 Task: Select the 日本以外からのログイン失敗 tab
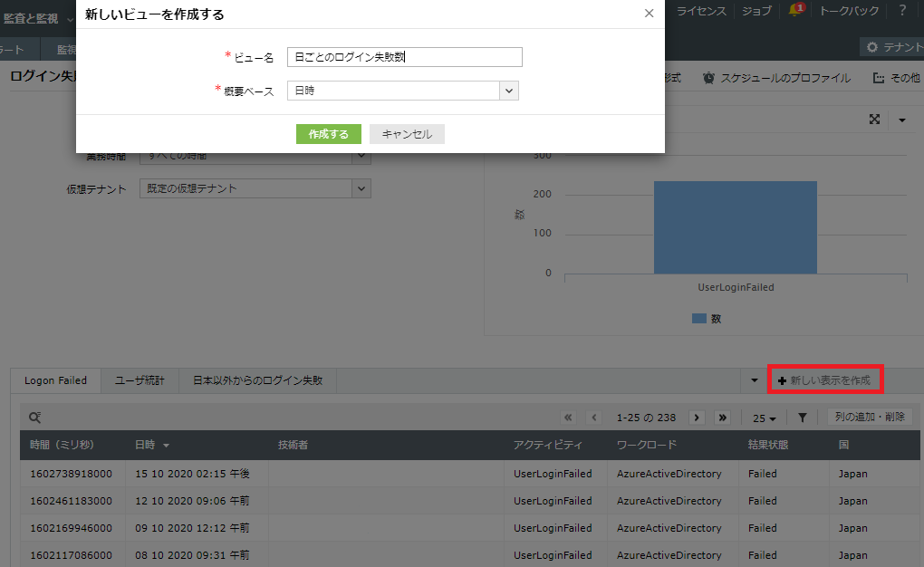257,380
